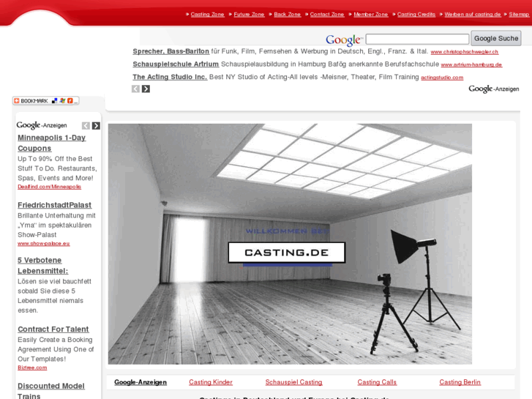Open 5 Verbotene Lebensmittel ad
Screen dimensions: 532x399
(43, 266)
